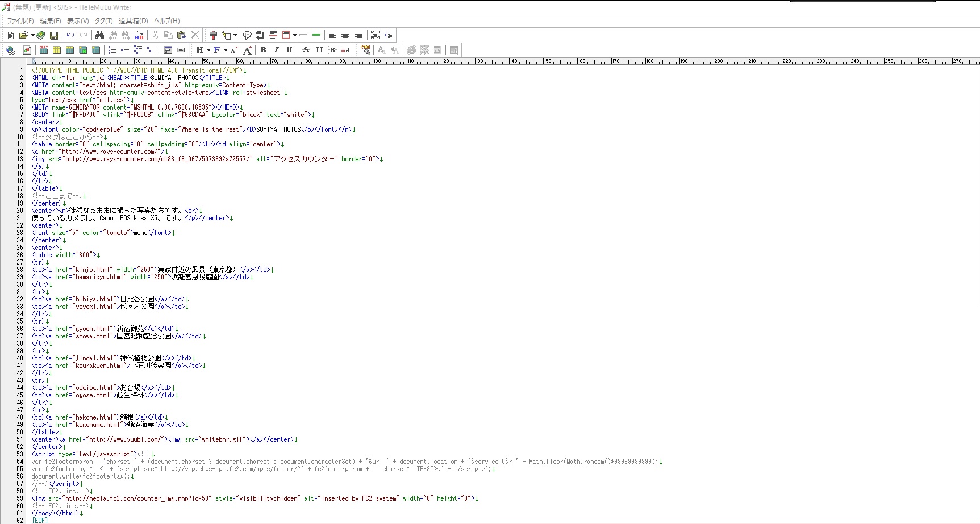Click the bracketed selection frame icon

coord(375,35)
